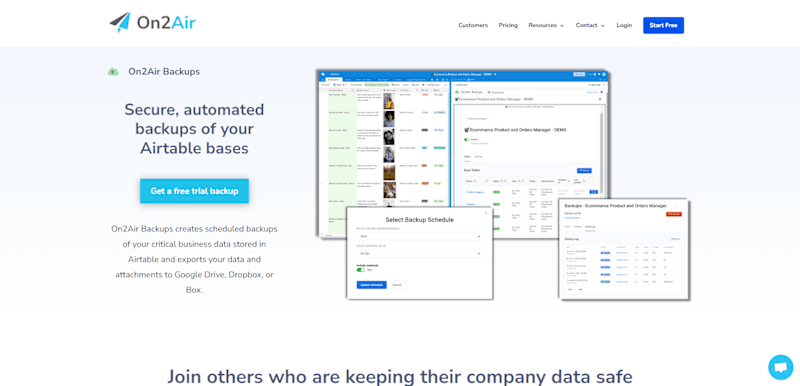The image size is (800, 386).
Task: Click the shopping cart icon beside Ecommerce title
Action: coord(466,130)
